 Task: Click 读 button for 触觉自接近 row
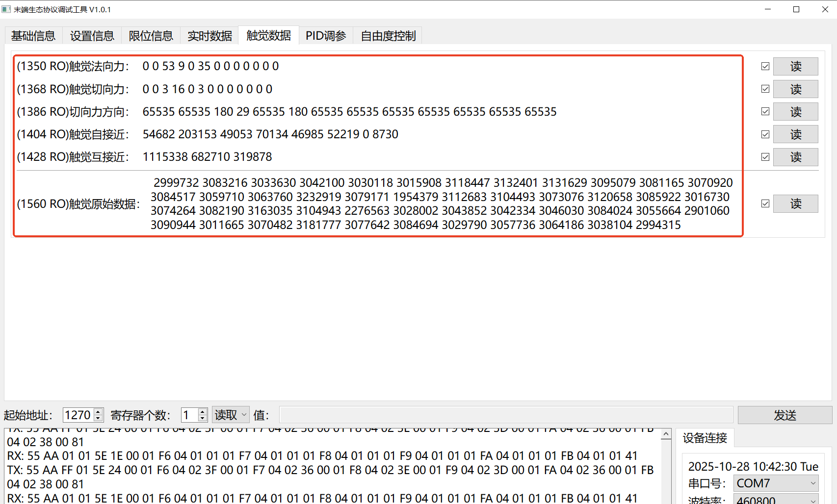point(795,134)
